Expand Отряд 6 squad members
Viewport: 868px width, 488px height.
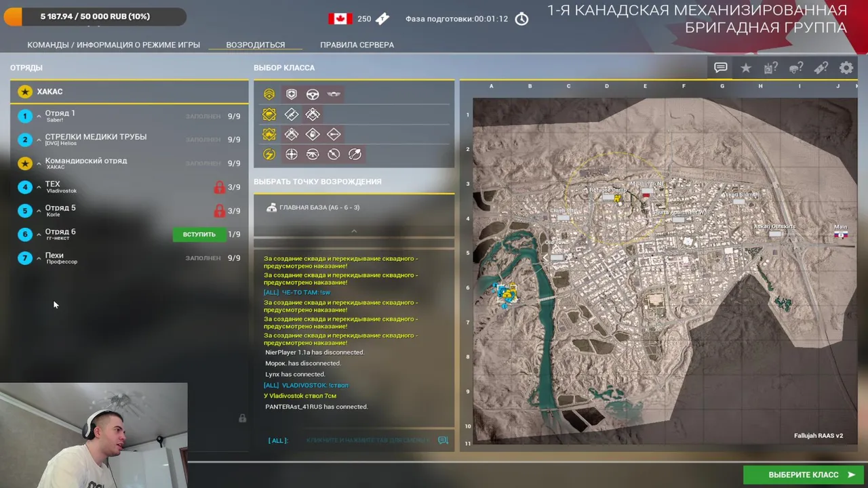click(x=39, y=235)
